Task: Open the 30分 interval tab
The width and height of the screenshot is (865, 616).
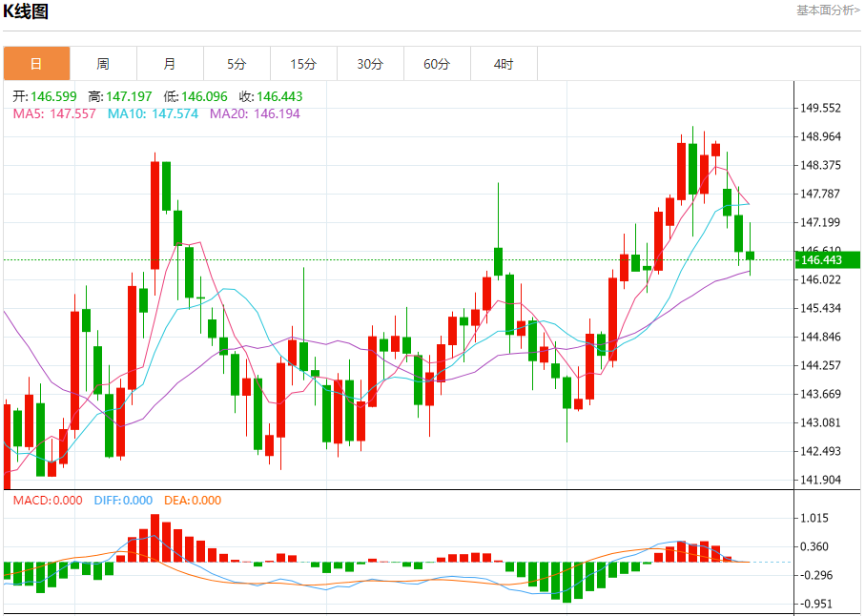Action: (x=370, y=64)
